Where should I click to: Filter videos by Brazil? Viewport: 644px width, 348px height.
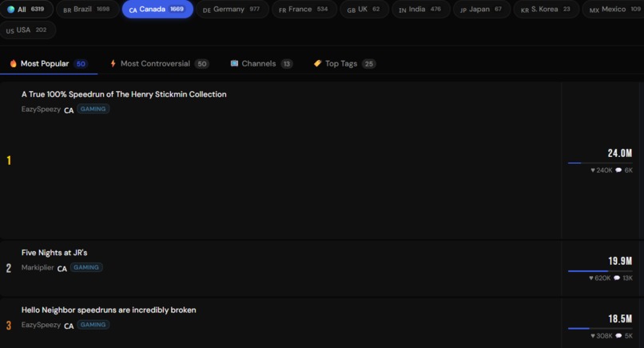coord(86,9)
